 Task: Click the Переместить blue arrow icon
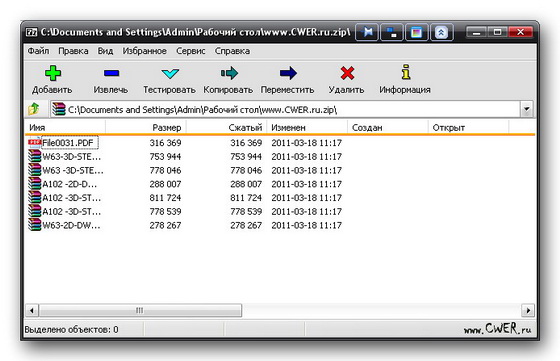[x=288, y=73]
